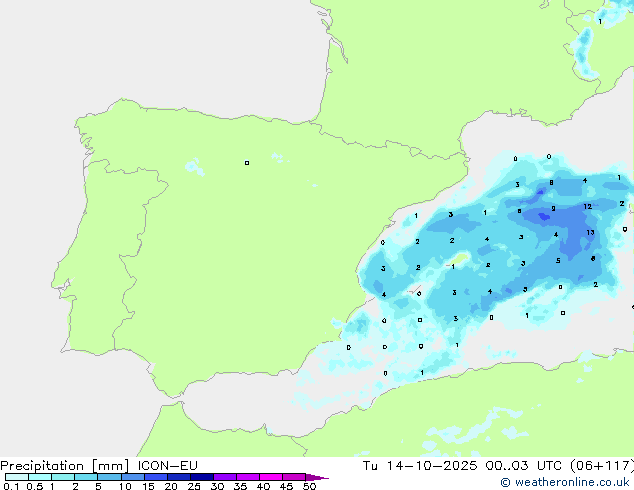Click the 45–50 mm legend swatch
Viewport: 634px width, 490px height.
[294, 477]
